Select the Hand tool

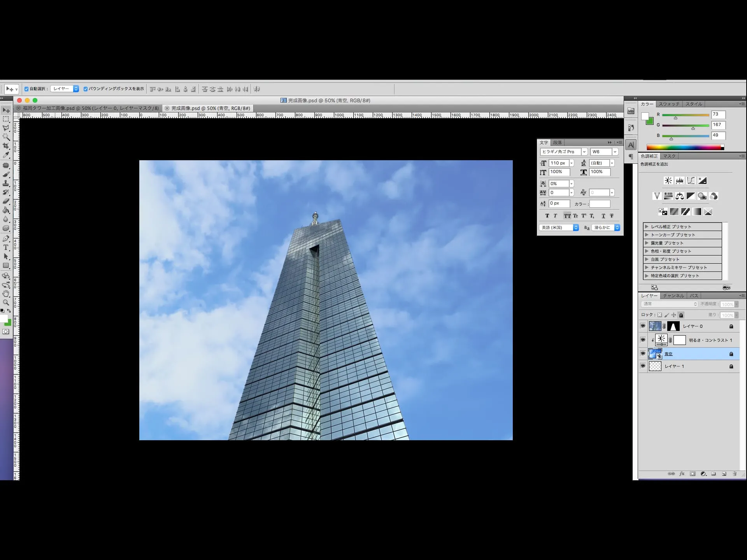[6, 294]
